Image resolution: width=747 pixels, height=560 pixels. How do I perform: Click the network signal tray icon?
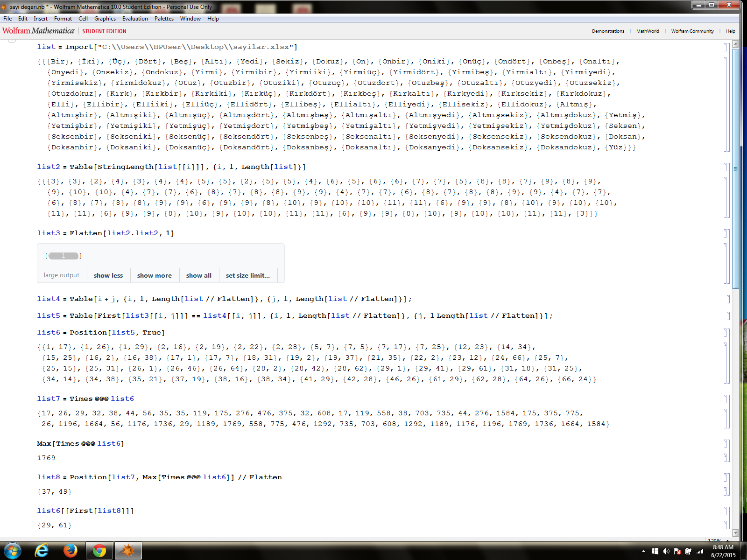click(x=699, y=551)
